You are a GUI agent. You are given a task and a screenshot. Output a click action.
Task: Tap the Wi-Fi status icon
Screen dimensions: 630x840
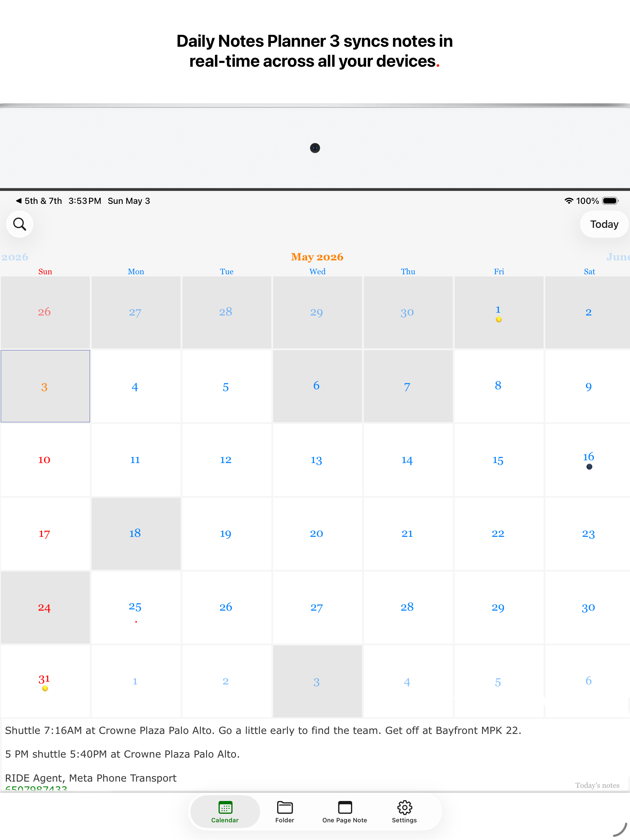pyautogui.click(x=568, y=201)
